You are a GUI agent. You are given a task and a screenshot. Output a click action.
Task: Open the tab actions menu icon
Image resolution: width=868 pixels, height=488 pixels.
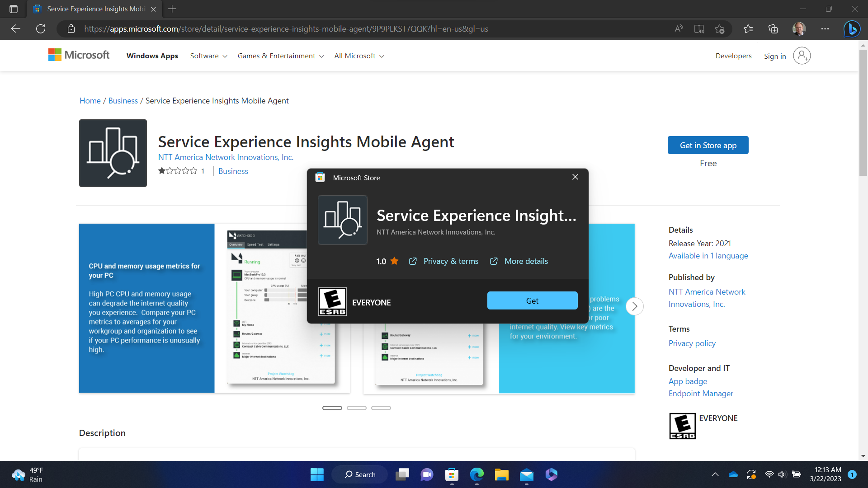(14, 9)
